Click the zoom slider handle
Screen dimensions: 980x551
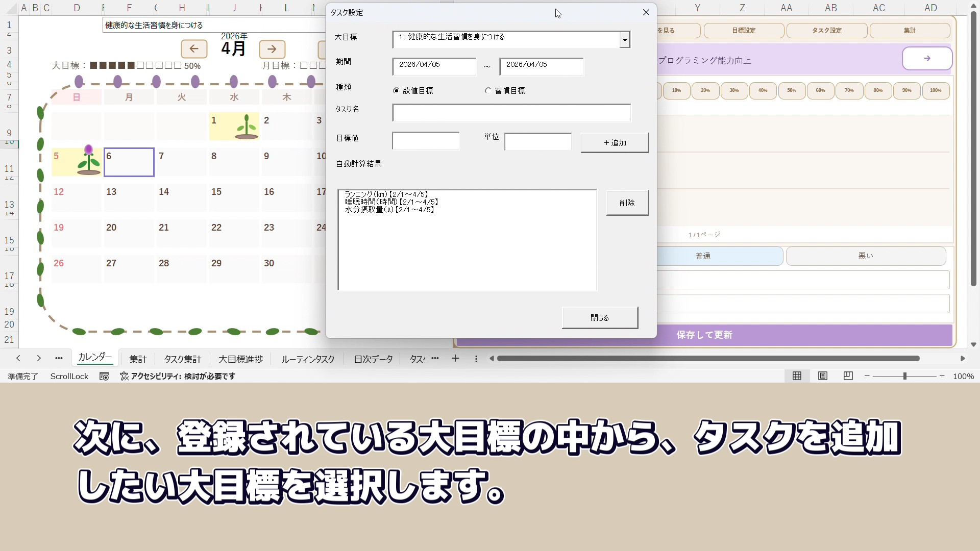pos(904,376)
